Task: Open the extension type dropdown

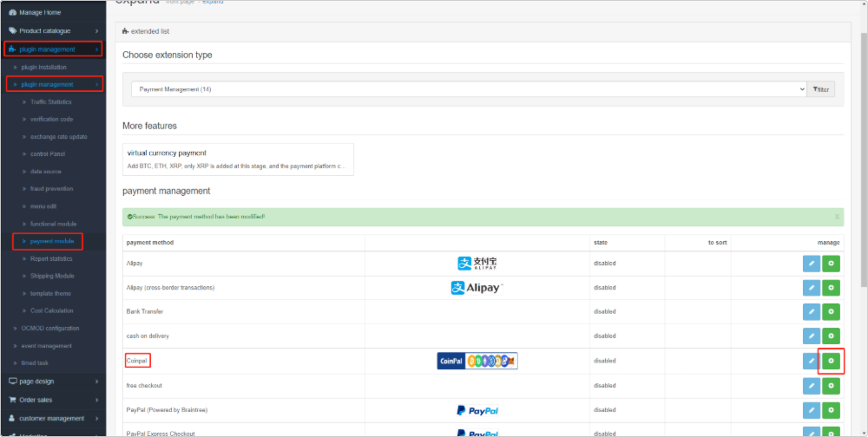Action: [x=469, y=89]
